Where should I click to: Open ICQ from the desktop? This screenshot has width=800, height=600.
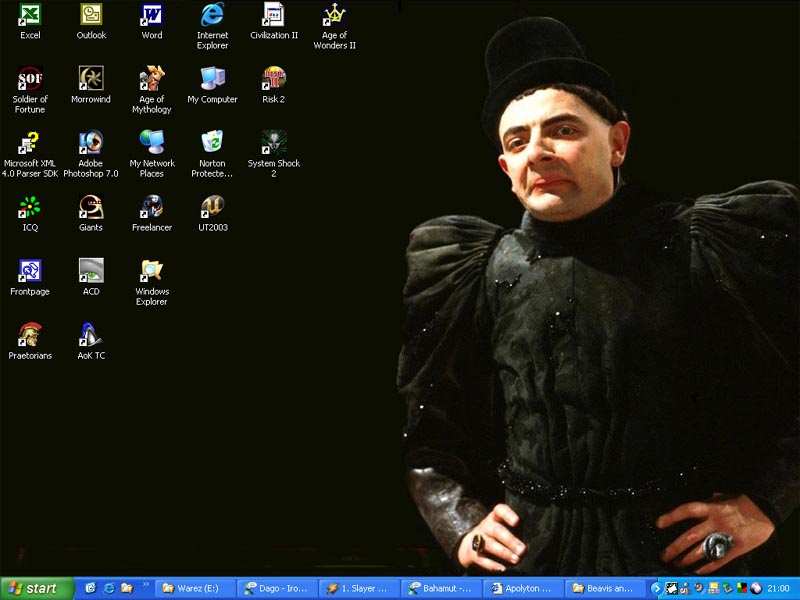30,207
